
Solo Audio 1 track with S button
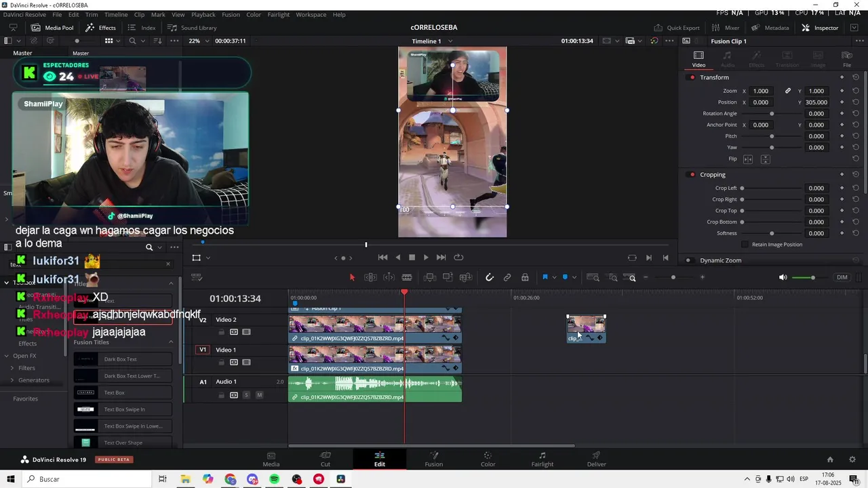[246, 395]
